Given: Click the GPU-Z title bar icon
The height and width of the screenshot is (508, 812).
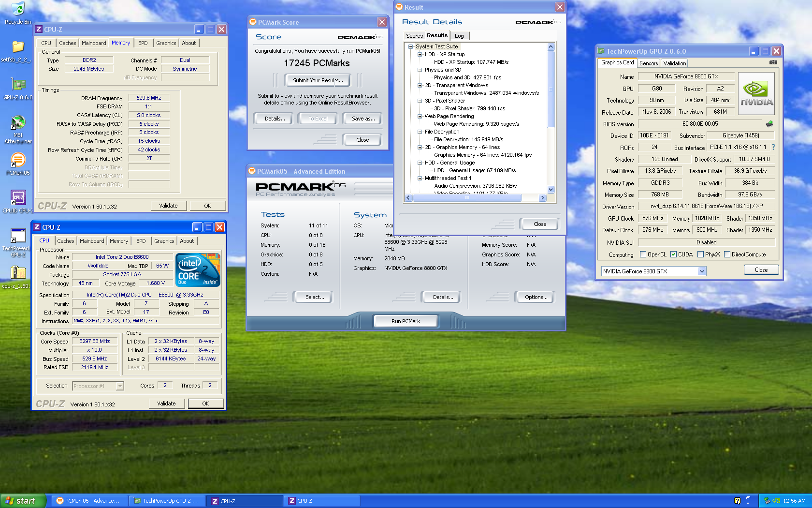Looking at the screenshot, I should click(x=601, y=51).
